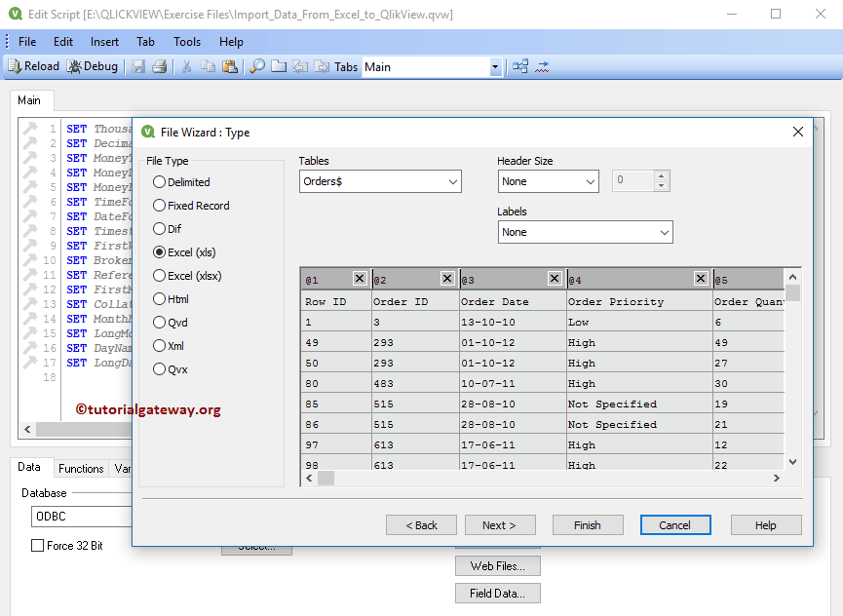Click the Print icon
Screen dimensions: 843x616
159,65
